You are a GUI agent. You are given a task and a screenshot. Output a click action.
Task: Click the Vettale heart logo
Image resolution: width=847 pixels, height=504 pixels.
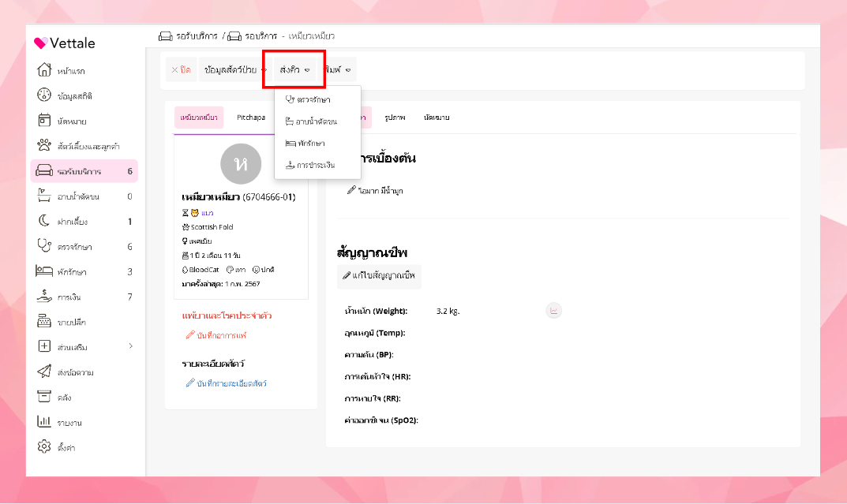[40, 43]
